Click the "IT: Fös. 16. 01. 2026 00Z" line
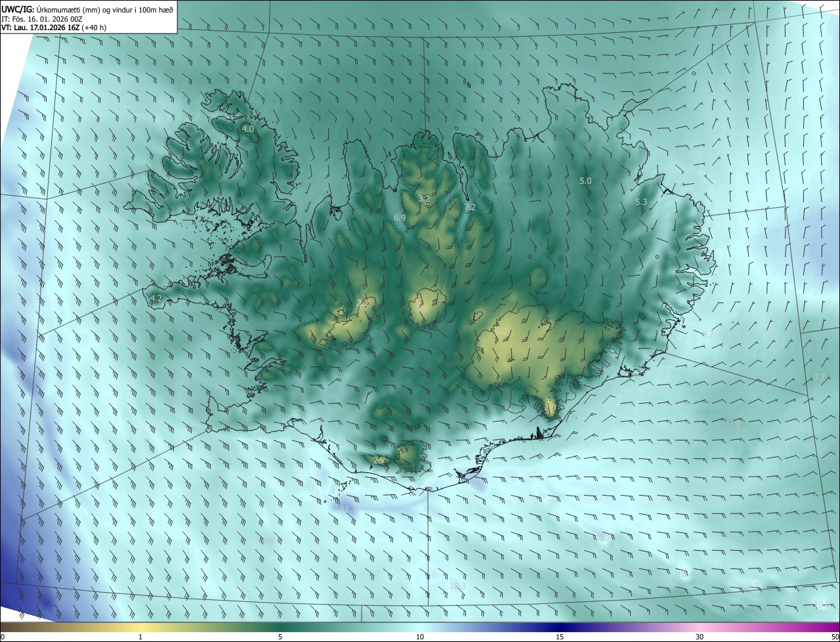Screen dimensions: 840x642 (41, 18)
